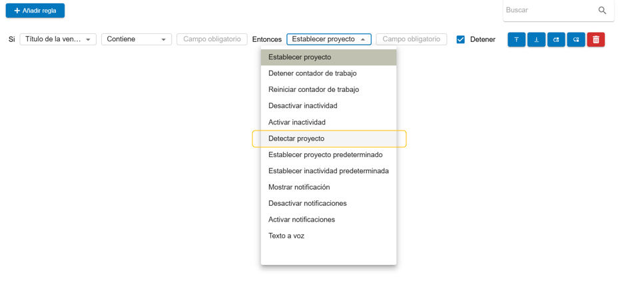
Task: Click the move rule to top icon
Action: click(516, 40)
